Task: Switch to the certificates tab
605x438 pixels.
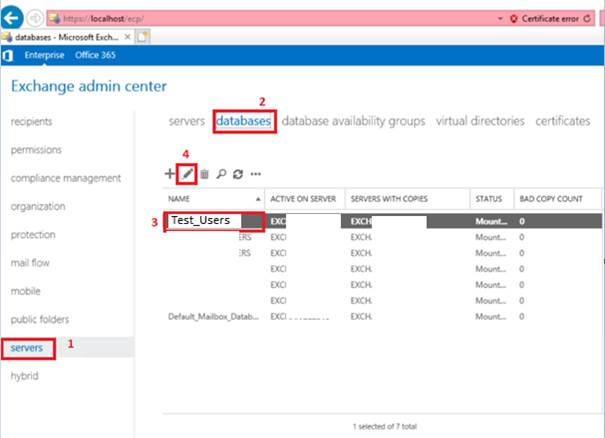Action: 562,121
